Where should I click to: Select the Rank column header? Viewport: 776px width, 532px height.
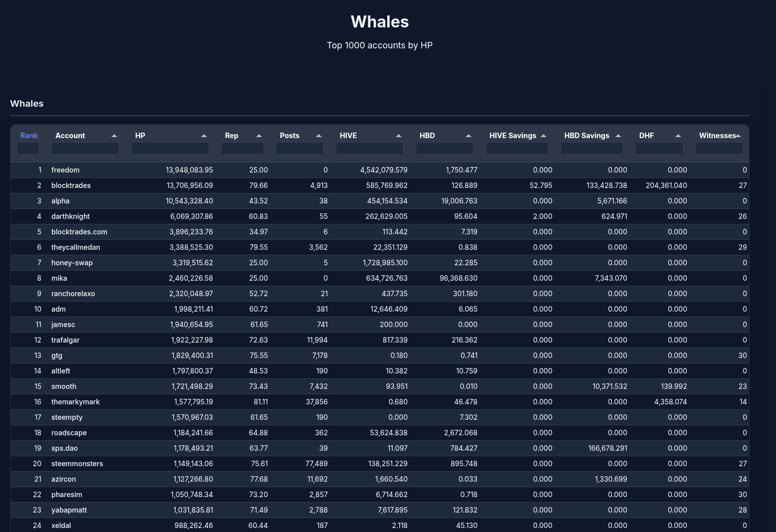[x=29, y=136]
